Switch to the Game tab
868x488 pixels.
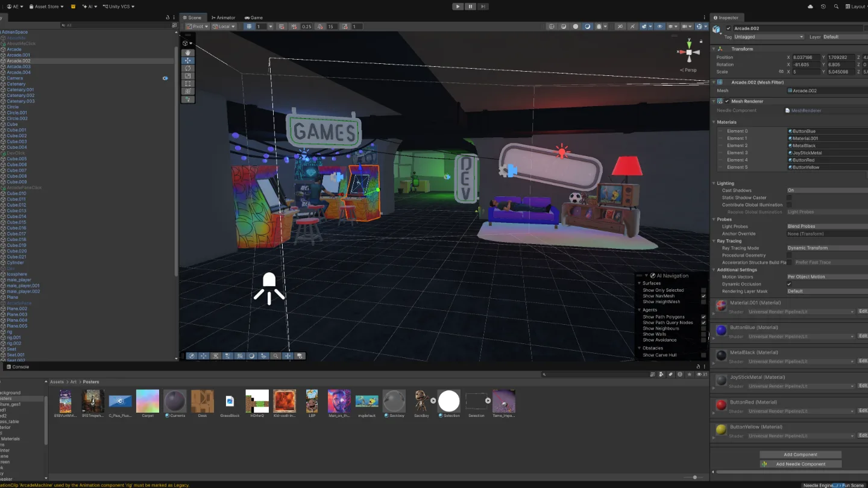pyautogui.click(x=253, y=17)
